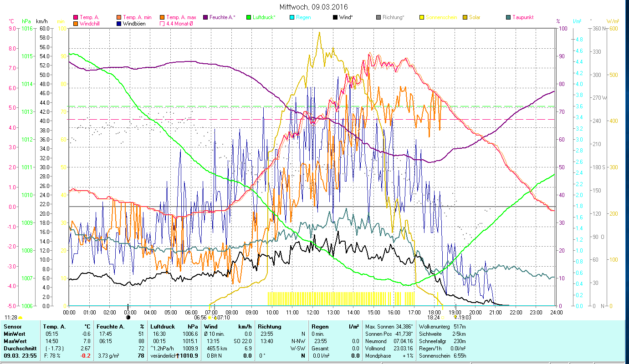Viewport: 629px width, 364px height.
Task: Click the purple Feuchte A.* legend square
Action: click(x=205, y=17)
